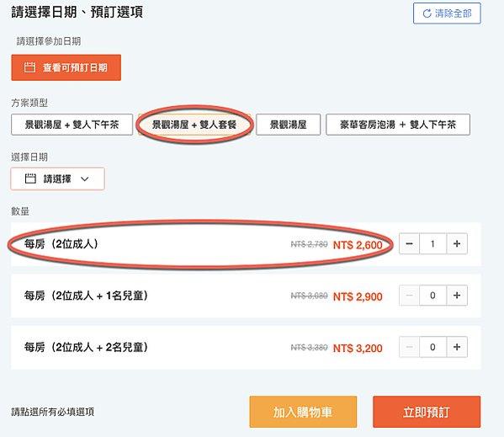504x437 pixels.
Task: Decrease quantity for 每房 (2位成人)
Action: click(409, 243)
